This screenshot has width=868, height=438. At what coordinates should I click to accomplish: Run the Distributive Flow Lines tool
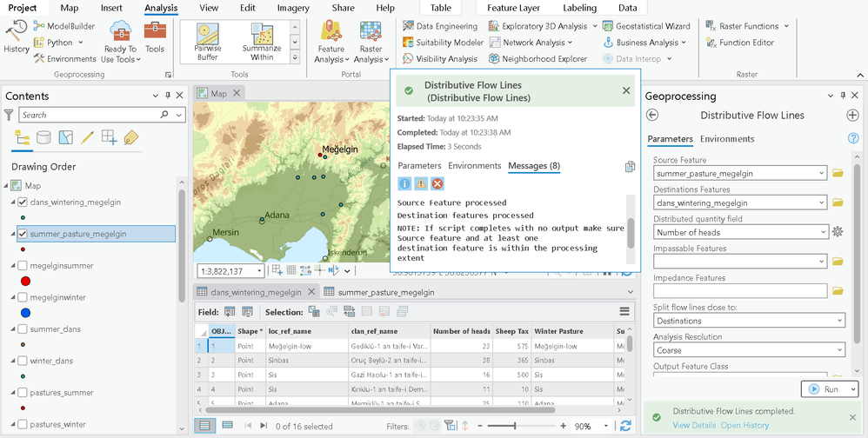[824, 389]
